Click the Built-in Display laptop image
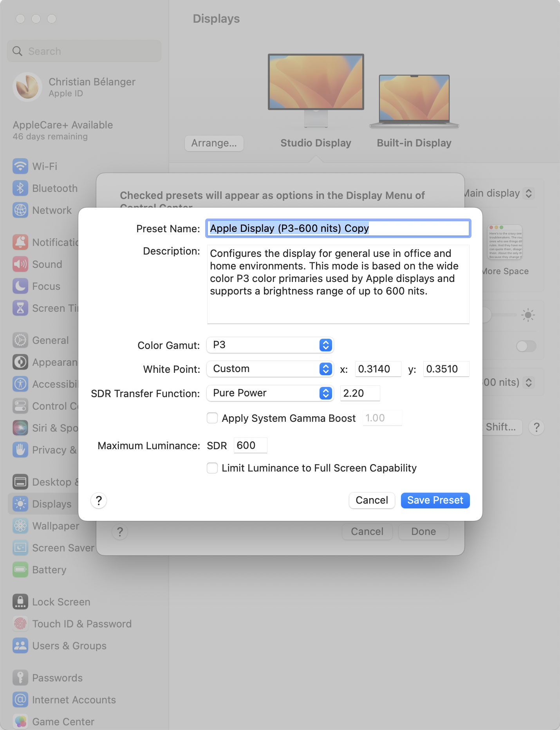 coord(414,101)
